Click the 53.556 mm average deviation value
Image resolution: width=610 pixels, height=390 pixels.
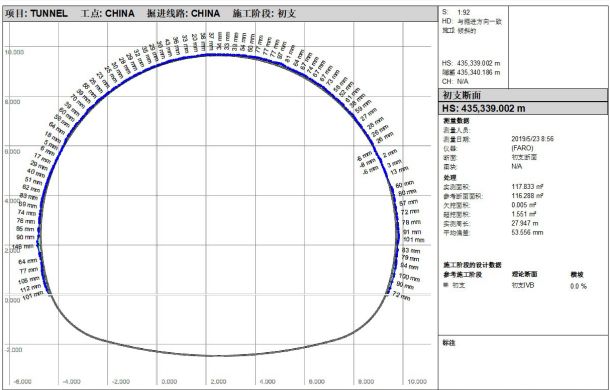point(528,233)
